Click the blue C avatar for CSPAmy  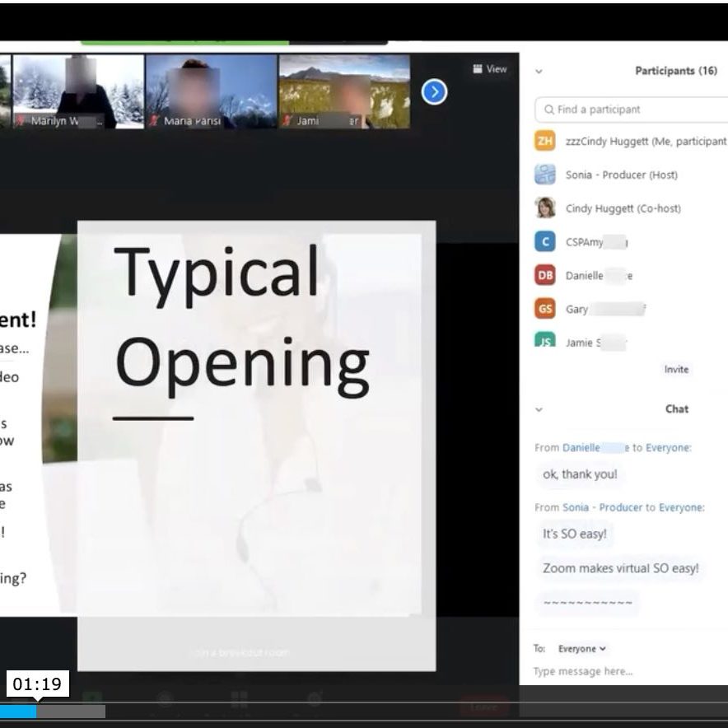[544, 242]
